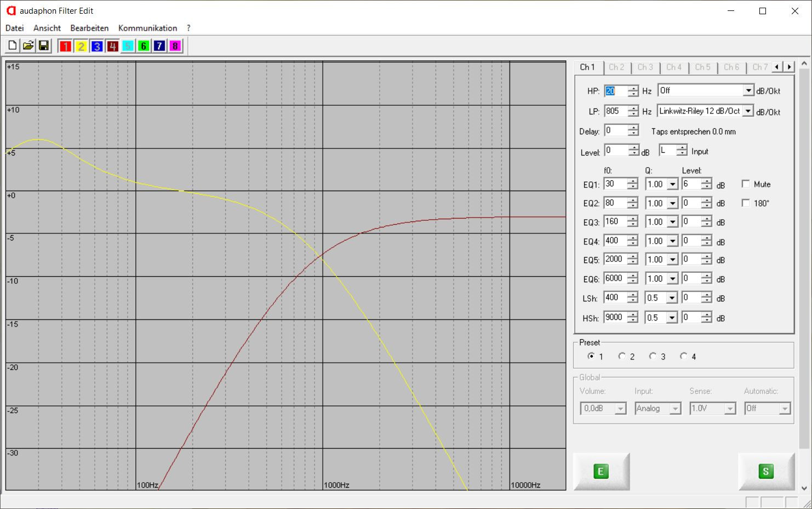Open the Bearbeiten menu

coord(89,28)
